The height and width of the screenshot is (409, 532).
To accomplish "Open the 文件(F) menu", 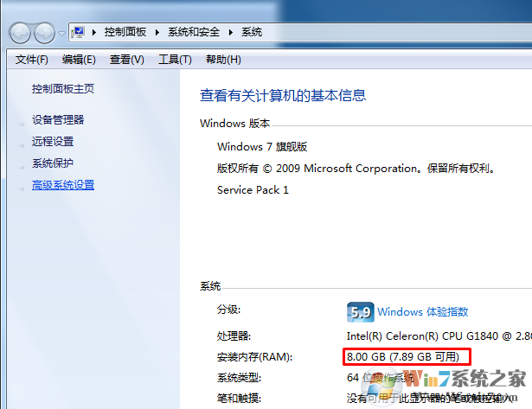I will tap(31, 60).
